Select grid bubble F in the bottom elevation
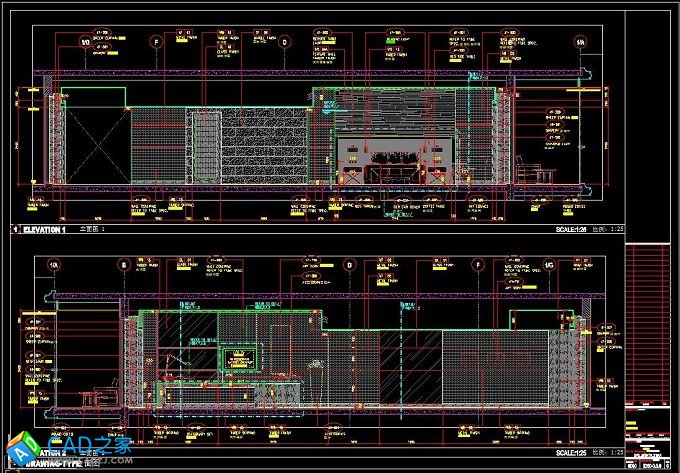 [478, 266]
